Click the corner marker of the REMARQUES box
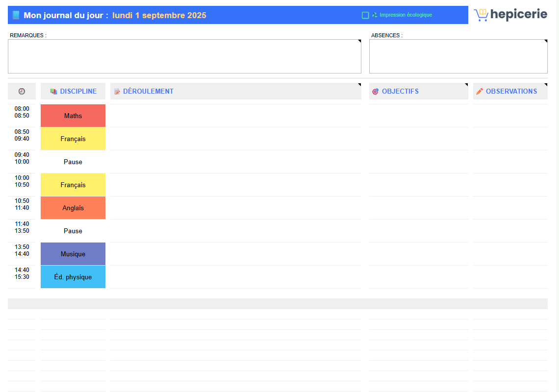The height and width of the screenshot is (392, 559). click(359, 42)
